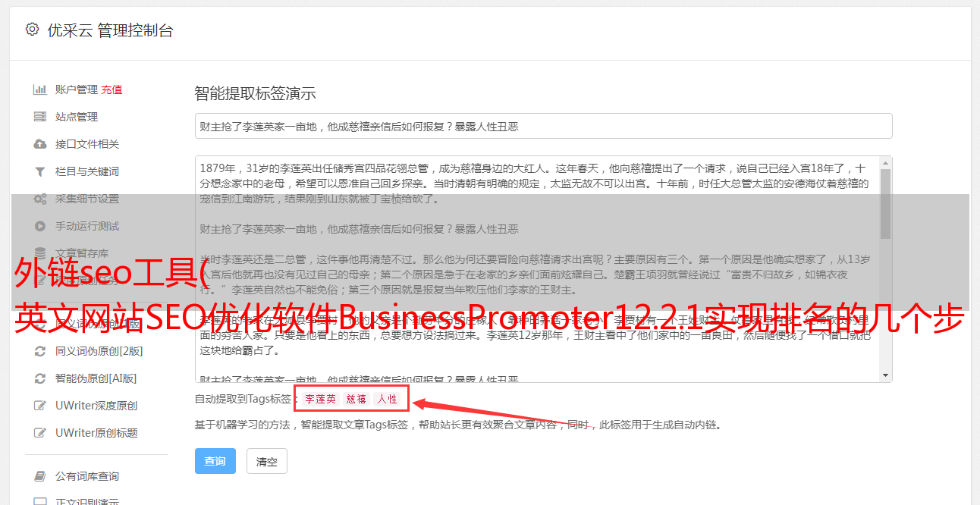
Task: Open 接口文件相关 in sidebar
Action: pyautogui.click(x=87, y=144)
